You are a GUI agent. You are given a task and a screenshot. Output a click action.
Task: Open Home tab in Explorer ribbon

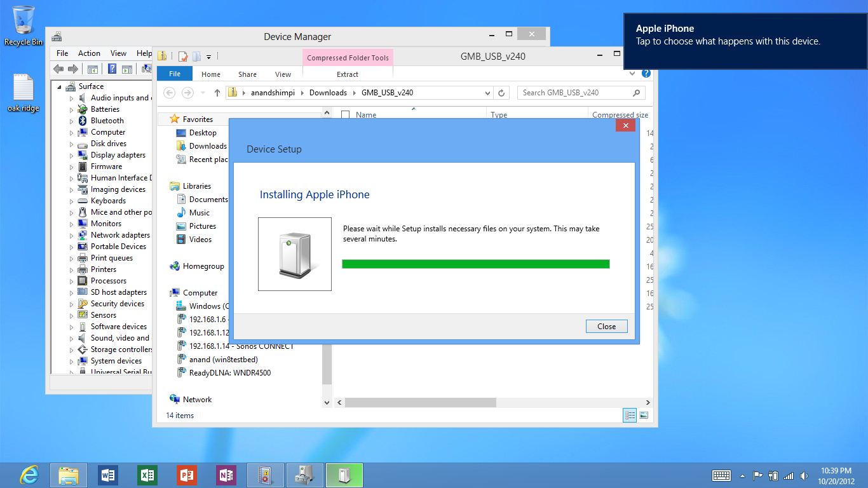click(211, 74)
